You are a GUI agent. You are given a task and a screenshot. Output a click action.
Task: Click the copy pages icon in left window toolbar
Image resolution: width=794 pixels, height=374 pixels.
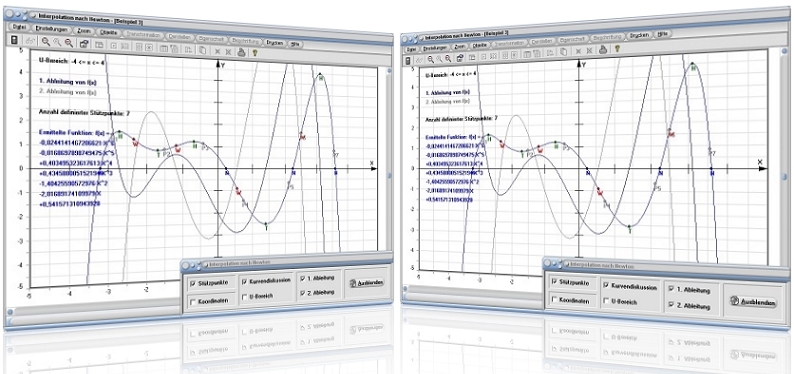tap(203, 50)
